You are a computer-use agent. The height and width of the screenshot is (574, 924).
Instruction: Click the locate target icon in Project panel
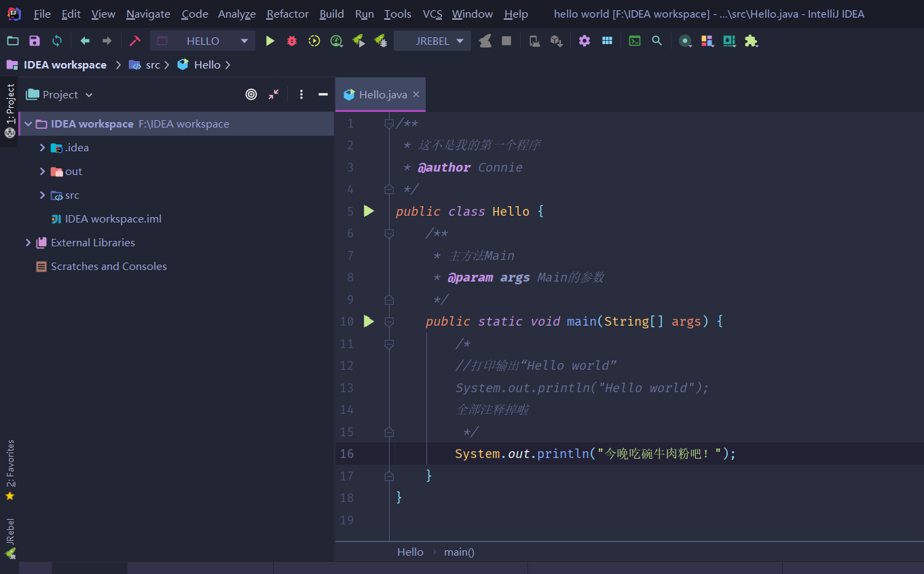click(x=251, y=95)
